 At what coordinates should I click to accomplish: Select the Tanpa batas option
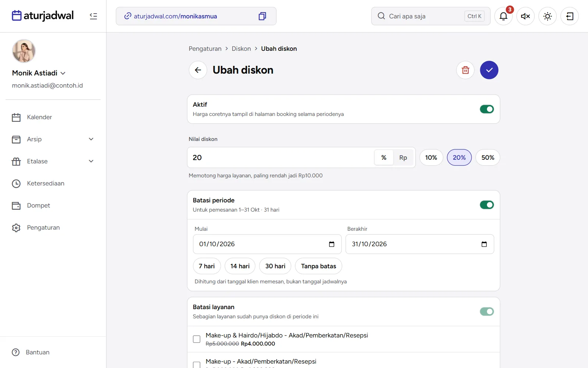[318, 266]
